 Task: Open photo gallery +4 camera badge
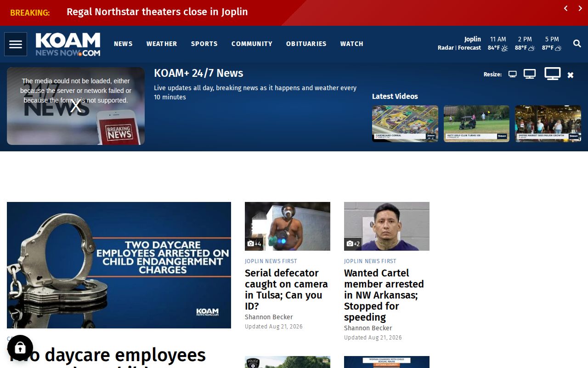click(254, 244)
